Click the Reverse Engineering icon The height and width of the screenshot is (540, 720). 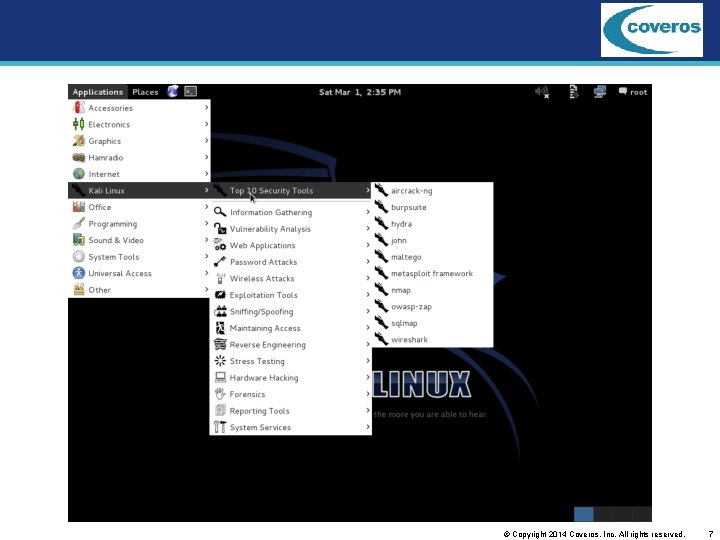coord(220,344)
